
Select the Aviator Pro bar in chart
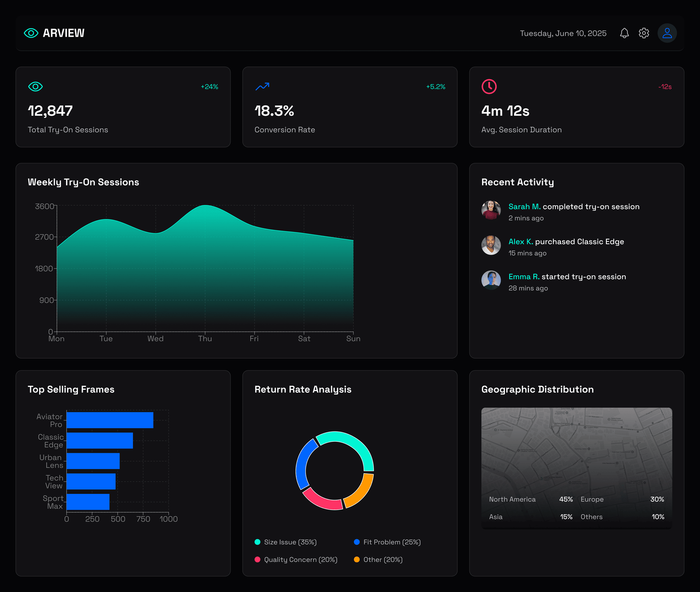coord(110,420)
